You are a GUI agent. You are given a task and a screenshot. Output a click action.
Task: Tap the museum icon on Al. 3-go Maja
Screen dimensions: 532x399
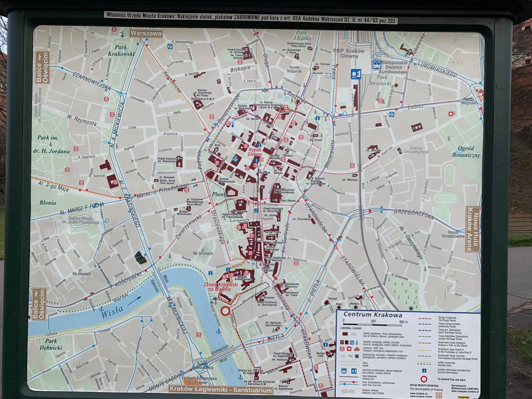tap(81, 183)
